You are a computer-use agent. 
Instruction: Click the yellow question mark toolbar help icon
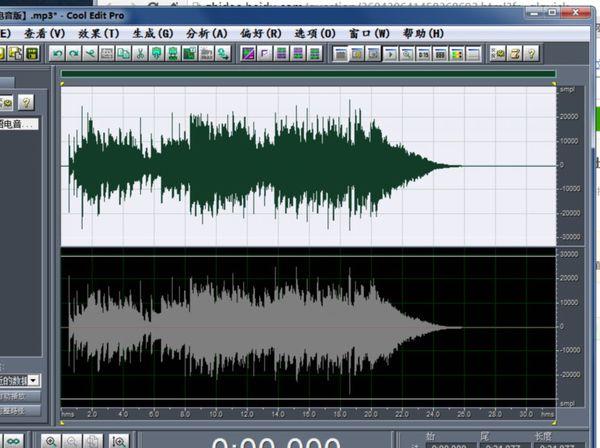pyautogui.click(x=531, y=54)
